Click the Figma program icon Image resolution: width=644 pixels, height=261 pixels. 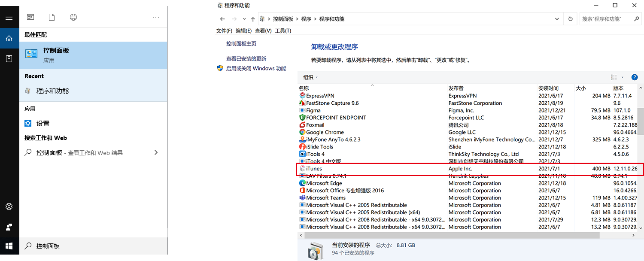click(302, 110)
